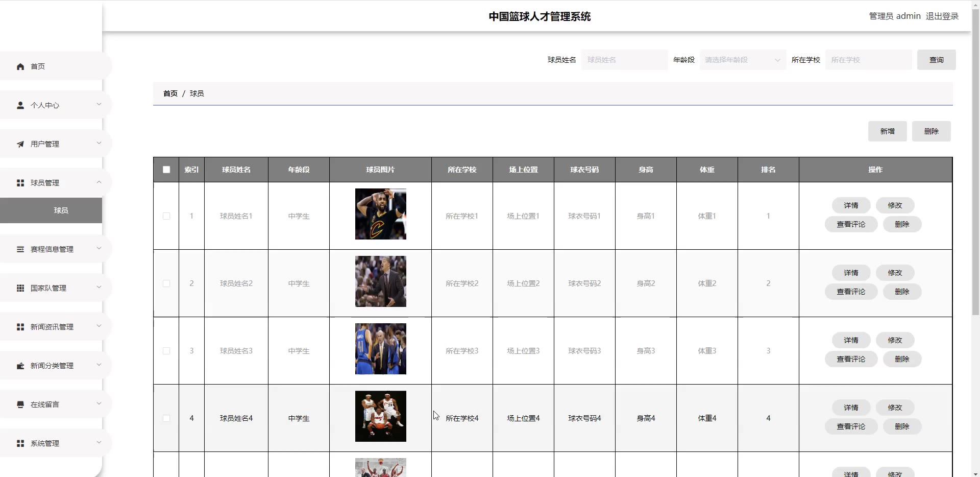
Task: Click 删除 in row 球员姓名3
Action: tap(902, 359)
